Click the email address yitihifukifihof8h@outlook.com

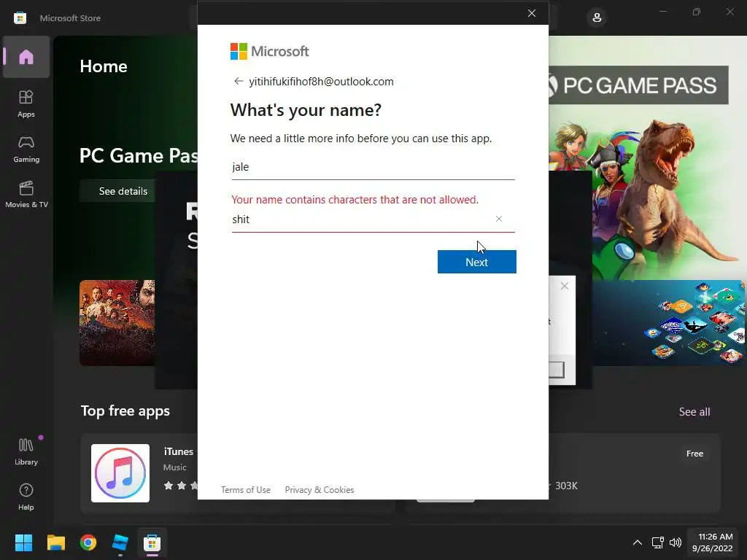click(321, 82)
